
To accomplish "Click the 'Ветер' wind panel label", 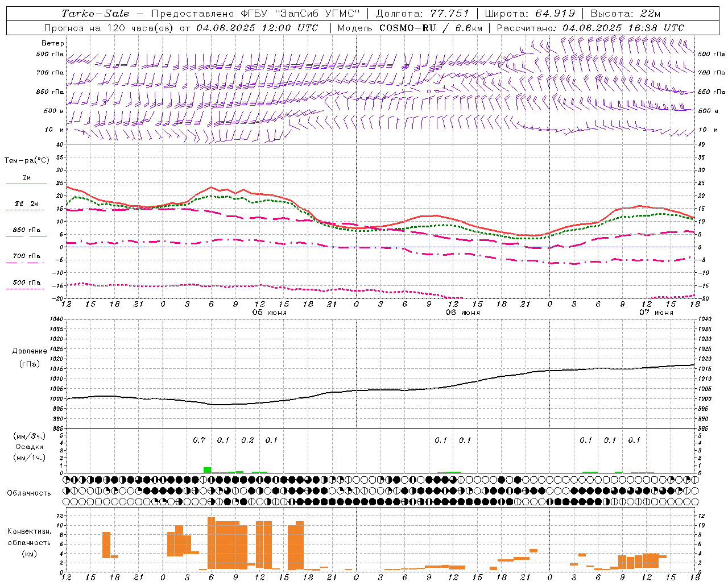I will click(53, 43).
